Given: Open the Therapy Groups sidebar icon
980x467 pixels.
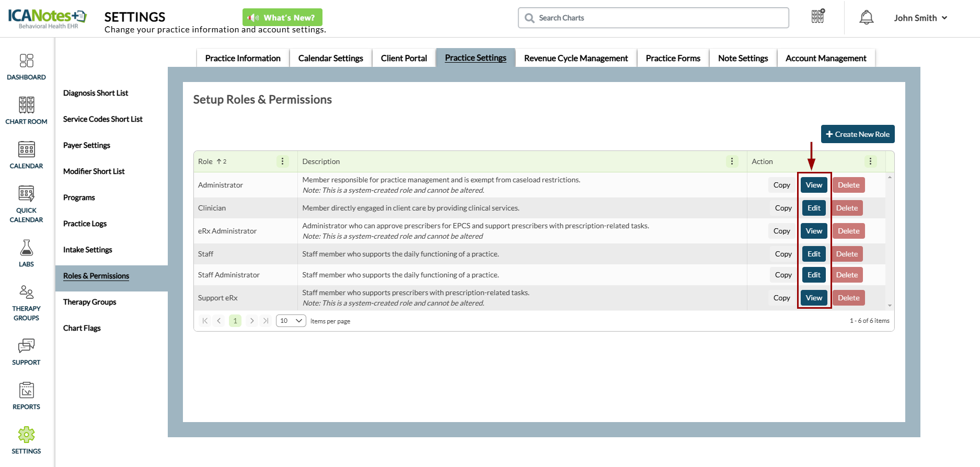Looking at the screenshot, I should [26, 293].
